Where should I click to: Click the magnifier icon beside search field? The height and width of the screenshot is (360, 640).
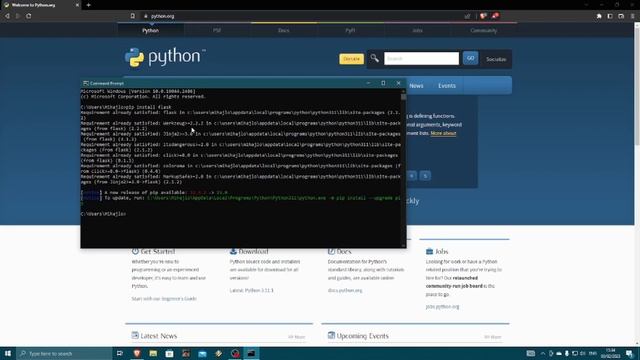[x=374, y=58]
